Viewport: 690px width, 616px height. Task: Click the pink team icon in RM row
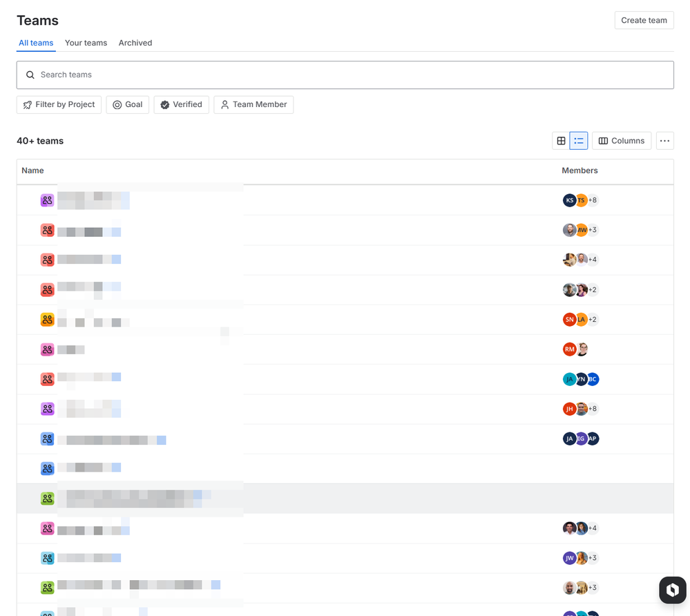48,349
